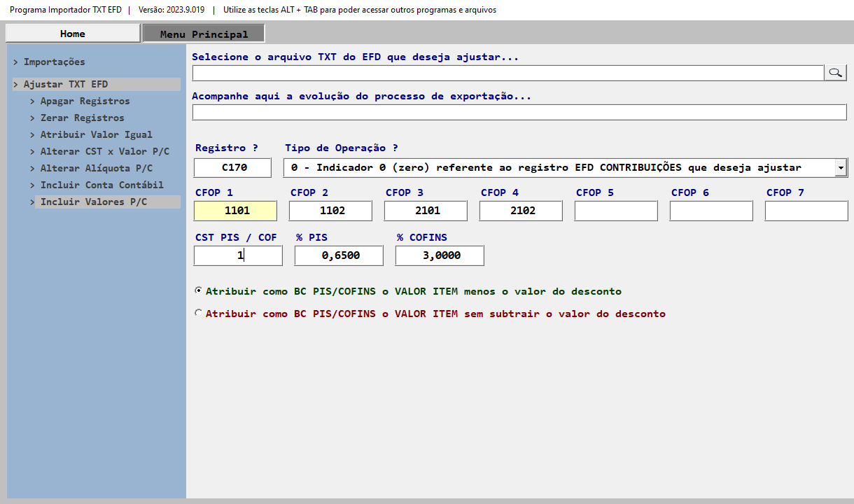Open Apagar Registros submenu item
854x504 pixels.
coord(85,101)
